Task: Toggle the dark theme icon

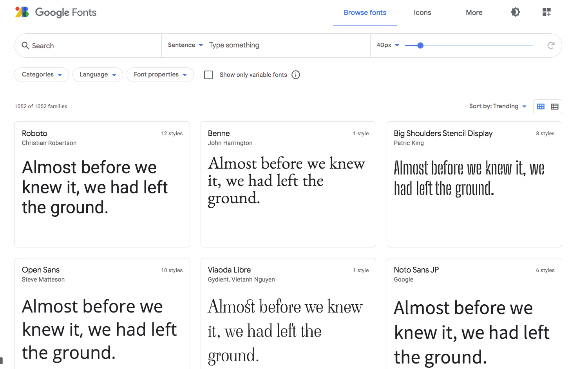Action: tap(516, 12)
